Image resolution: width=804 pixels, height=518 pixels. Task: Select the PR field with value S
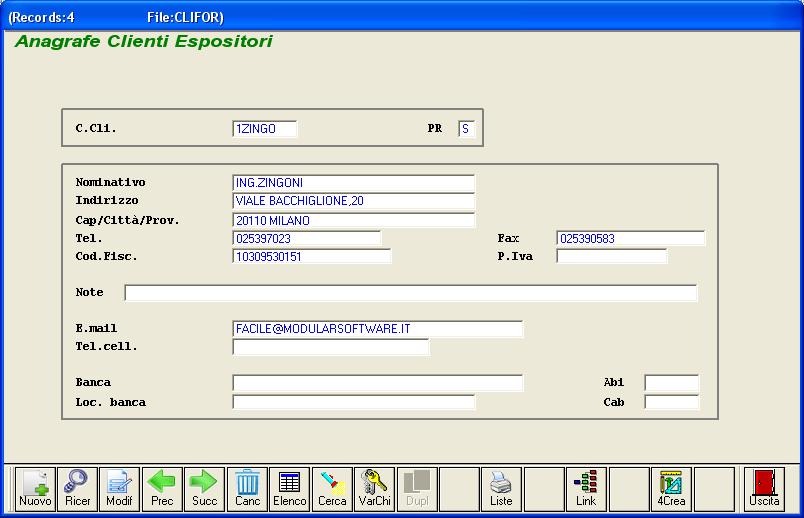467,129
